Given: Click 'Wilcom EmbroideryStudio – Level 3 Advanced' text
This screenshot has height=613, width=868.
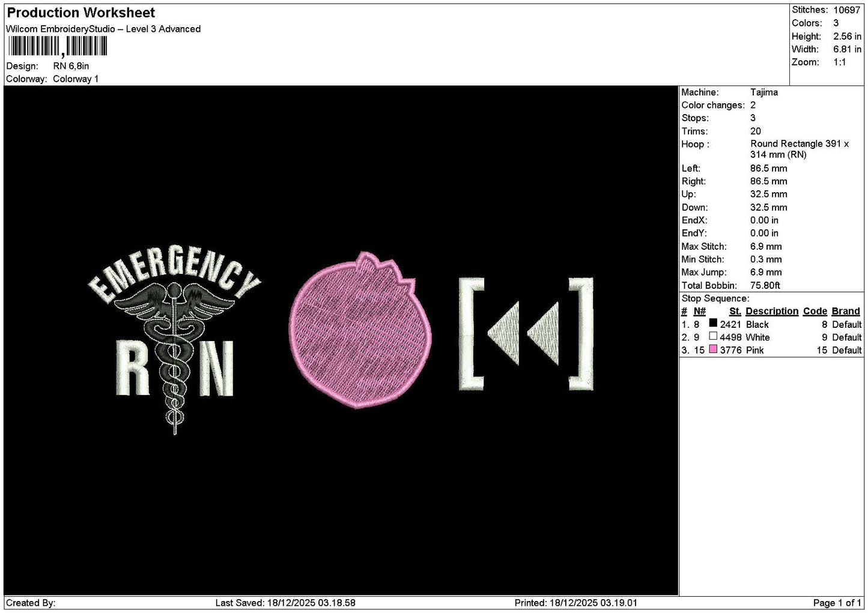Looking at the screenshot, I should coord(103,29).
